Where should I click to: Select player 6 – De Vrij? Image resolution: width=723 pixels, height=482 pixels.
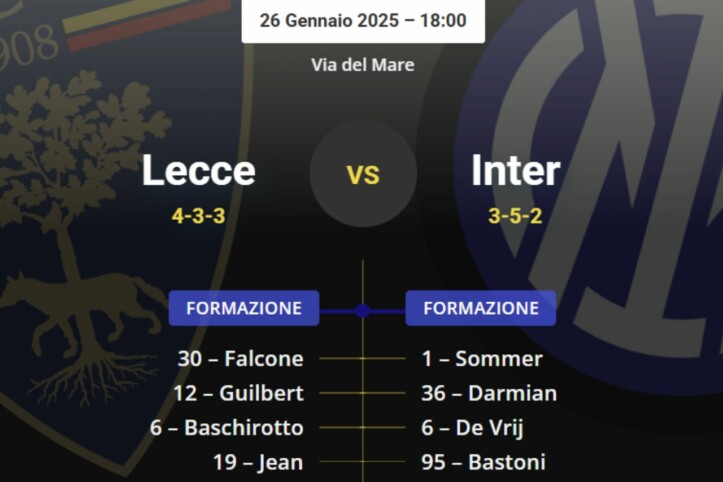[x=474, y=428]
